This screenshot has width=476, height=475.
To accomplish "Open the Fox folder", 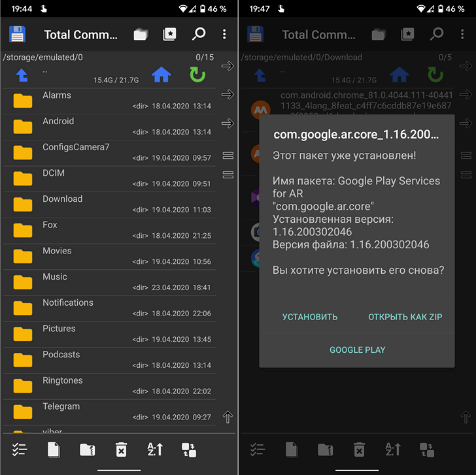I will pos(109,231).
